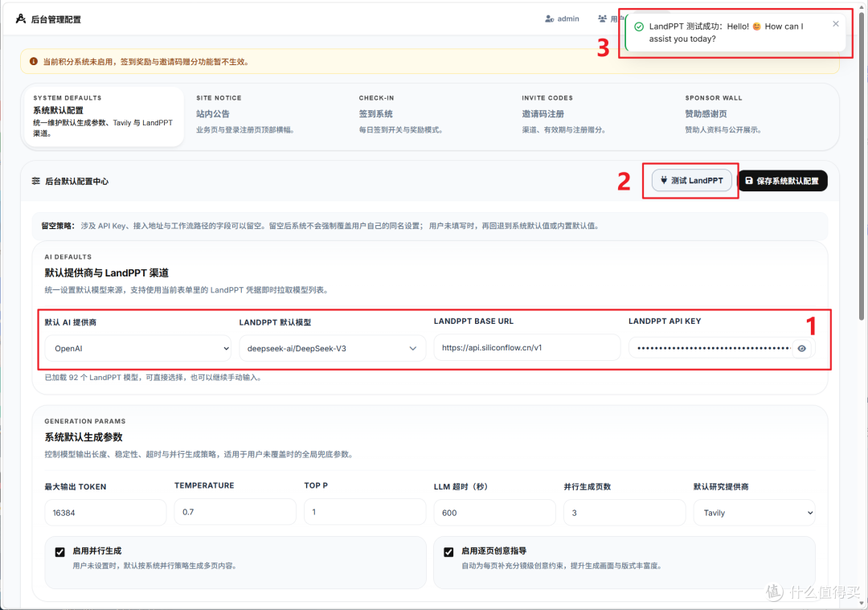Click the page vertical scrollbar

pyautogui.click(x=862, y=166)
